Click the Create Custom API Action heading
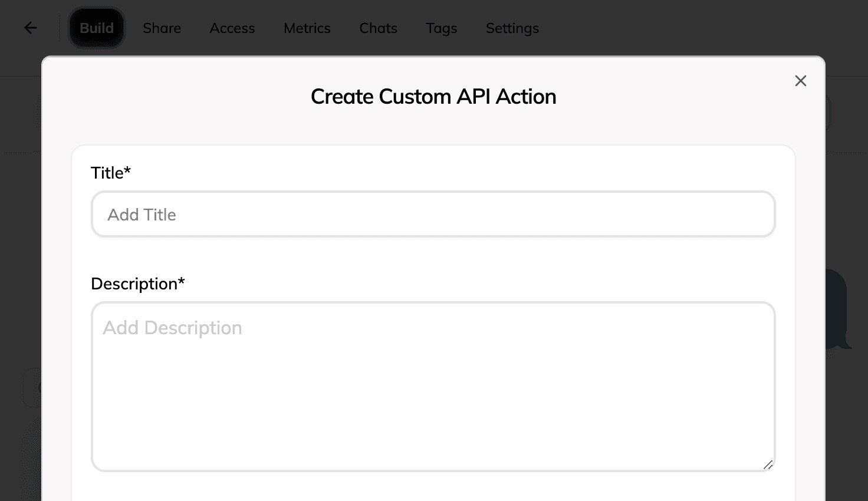This screenshot has width=868, height=501. (433, 97)
